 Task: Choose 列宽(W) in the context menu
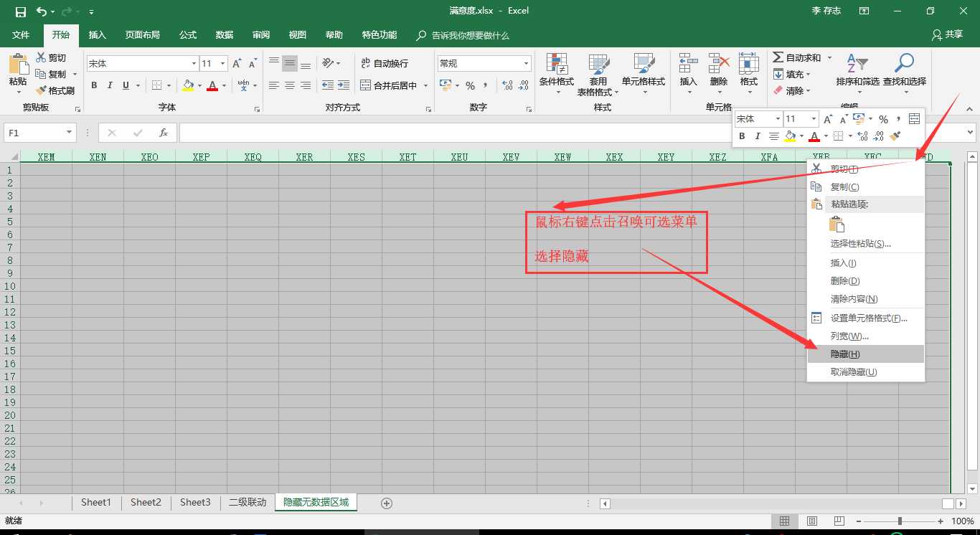866,336
